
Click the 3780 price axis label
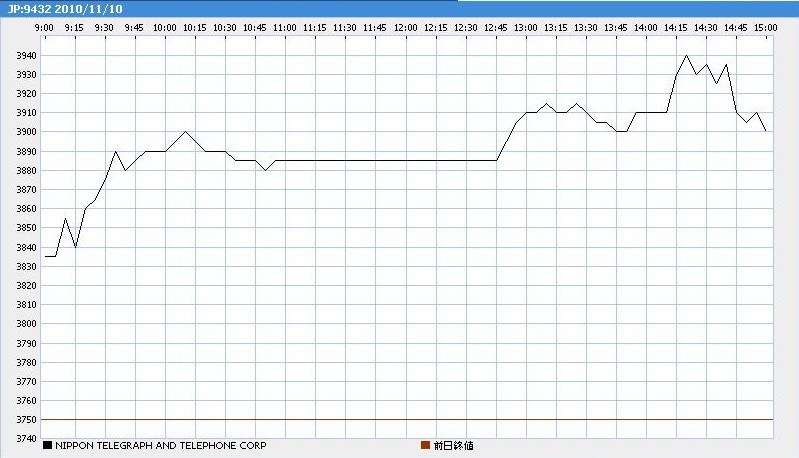(x=26, y=363)
